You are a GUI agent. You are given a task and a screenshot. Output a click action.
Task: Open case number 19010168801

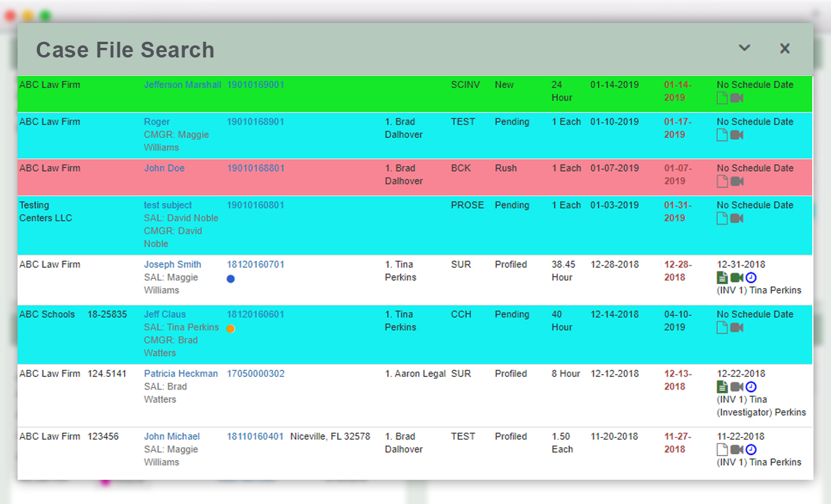(255, 168)
